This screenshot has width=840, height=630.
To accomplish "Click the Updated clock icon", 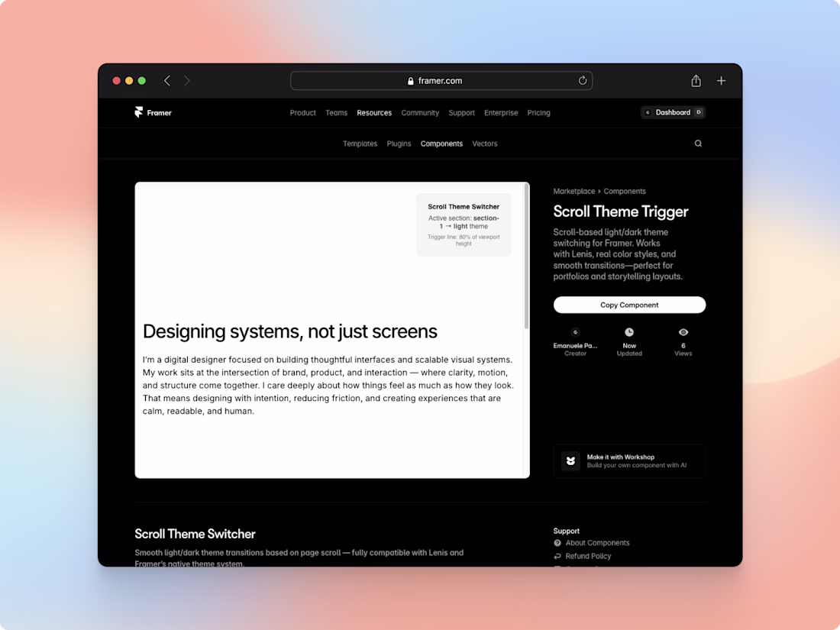I will [629, 332].
